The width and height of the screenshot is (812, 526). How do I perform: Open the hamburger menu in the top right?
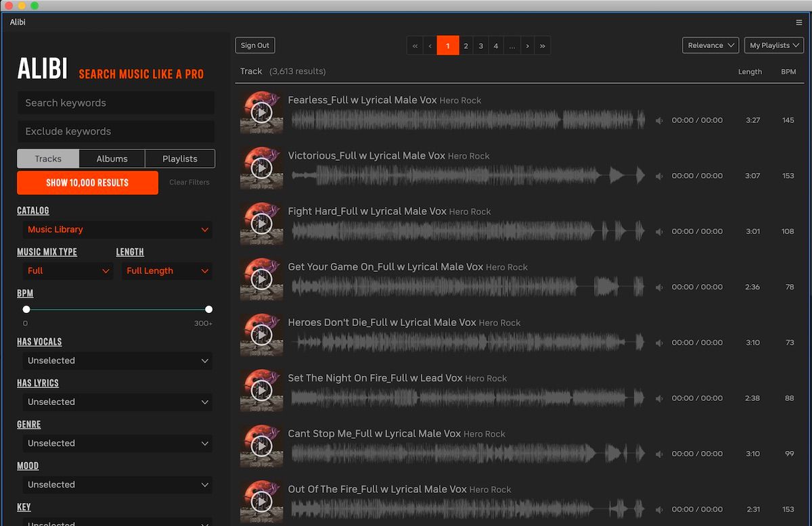click(x=798, y=22)
